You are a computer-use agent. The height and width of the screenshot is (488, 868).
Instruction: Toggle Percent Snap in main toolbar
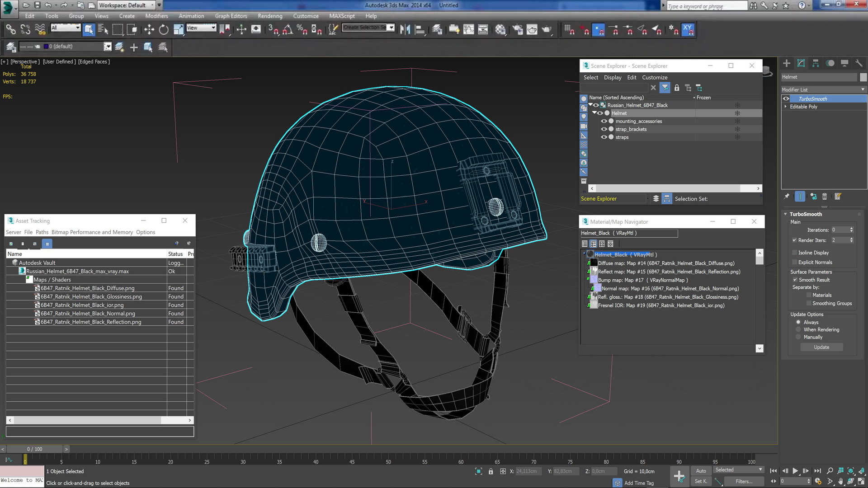pos(302,30)
